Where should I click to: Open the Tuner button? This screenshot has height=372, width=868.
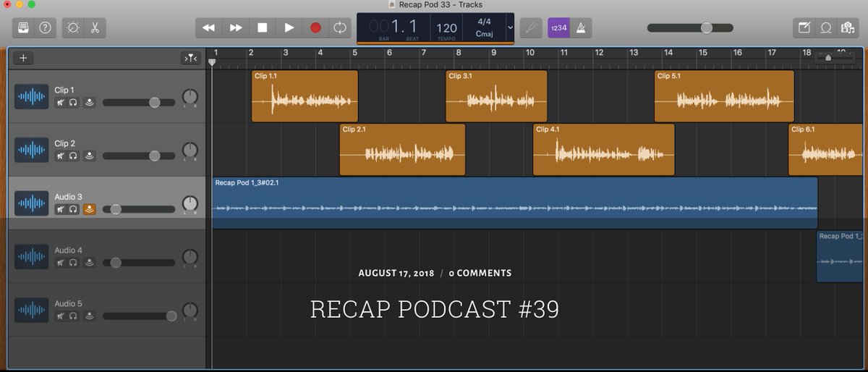530,28
